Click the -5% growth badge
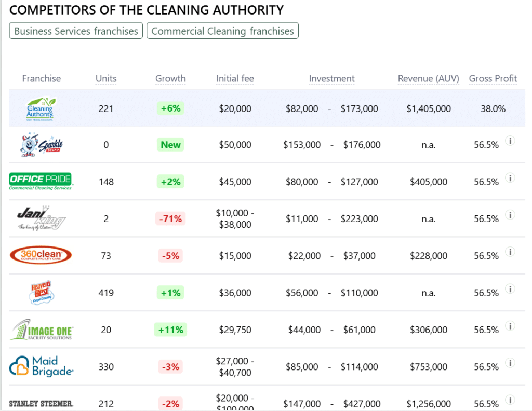Image resolution: width=532 pixels, height=411 pixels. click(170, 255)
